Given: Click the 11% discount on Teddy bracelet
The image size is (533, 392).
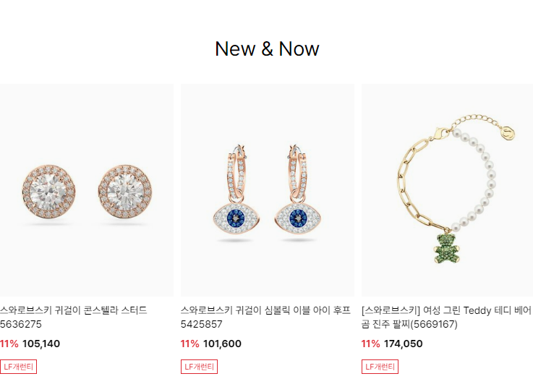Looking at the screenshot, I should coord(371,344).
